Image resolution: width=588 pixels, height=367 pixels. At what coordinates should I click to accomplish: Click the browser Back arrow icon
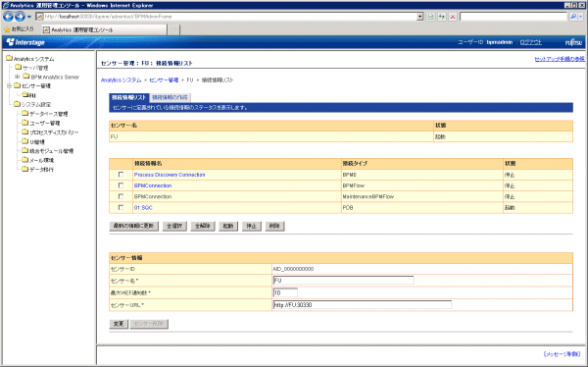click(x=8, y=17)
